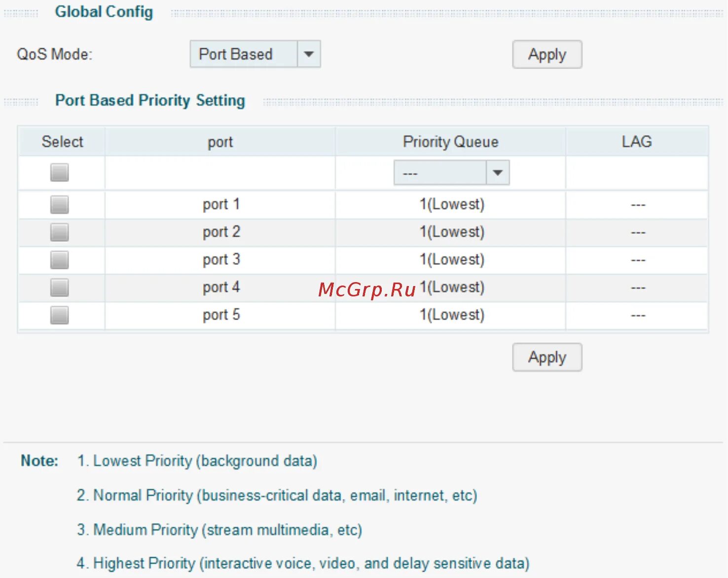Click port 1's '1(Lowest)' priority value
The image size is (728, 578).
[452, 204]
